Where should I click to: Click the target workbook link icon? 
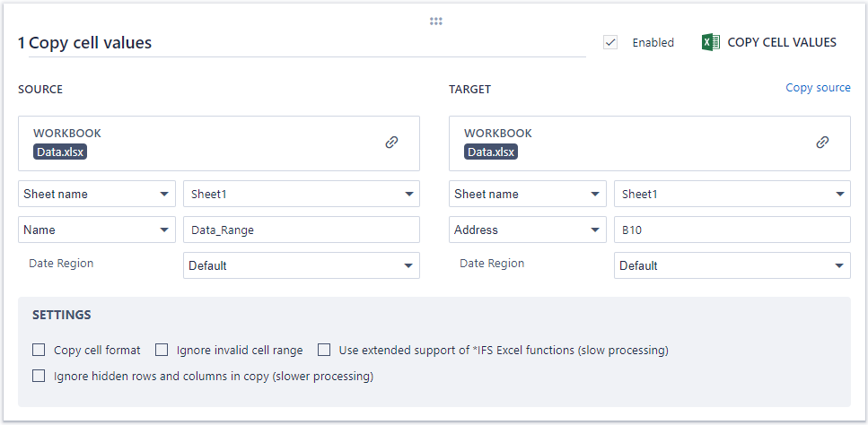pyautogui.click(x=822, y=143)
